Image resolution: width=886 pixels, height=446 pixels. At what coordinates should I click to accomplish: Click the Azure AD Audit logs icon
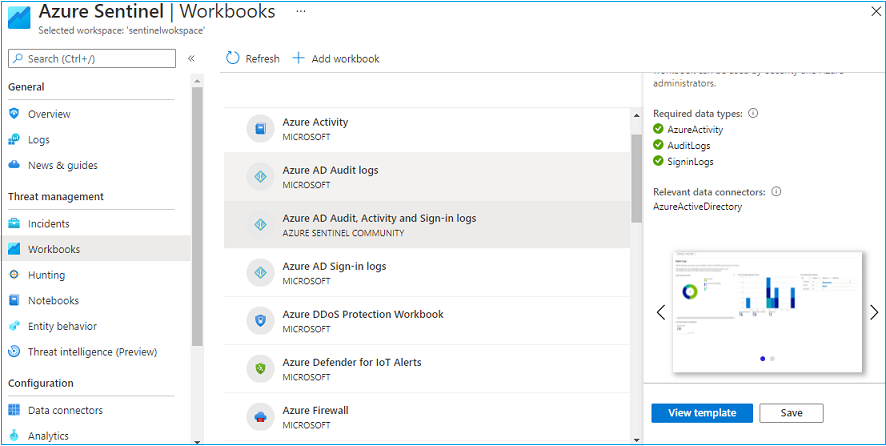[x=260, y=177]
